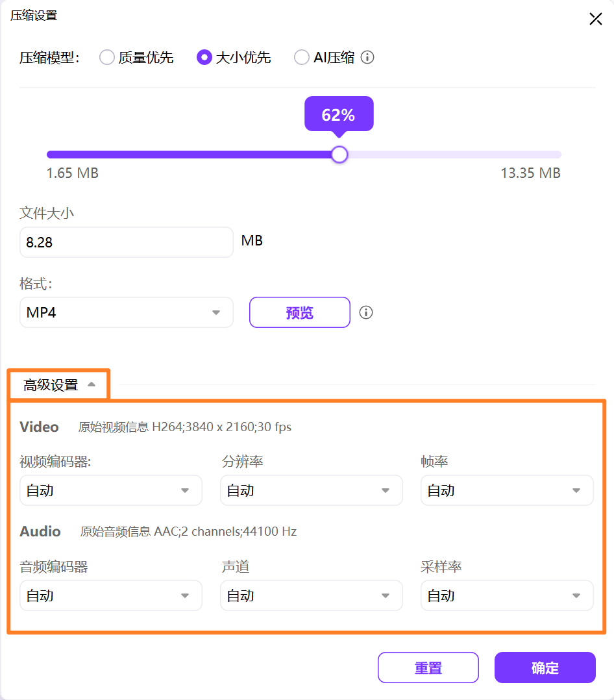
Task: Open the 格式 MP4 format dropdown
Action: [x=126, y=312]
